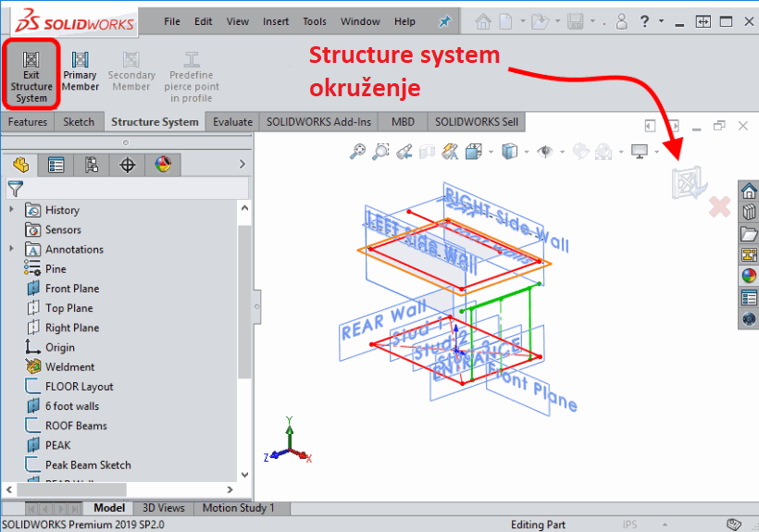Expand the manager panel tabs chevron
759x532 pixels.
pos(243,165)
